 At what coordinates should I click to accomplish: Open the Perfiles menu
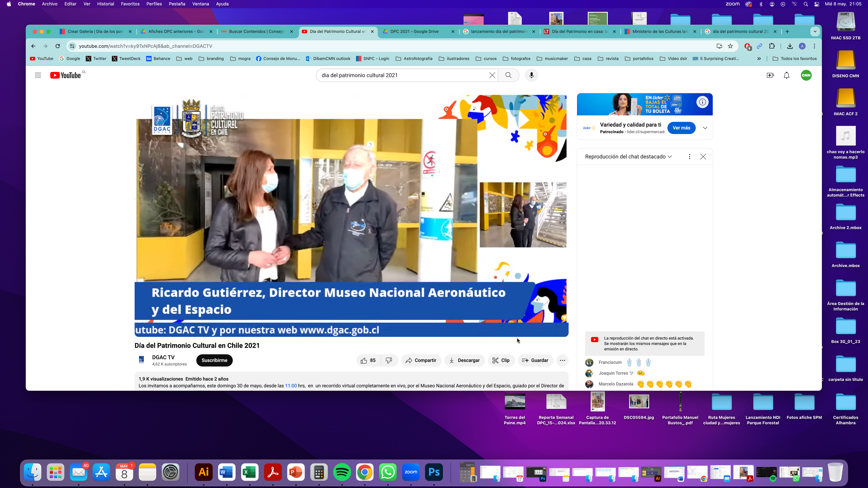(x=154, y=4)
